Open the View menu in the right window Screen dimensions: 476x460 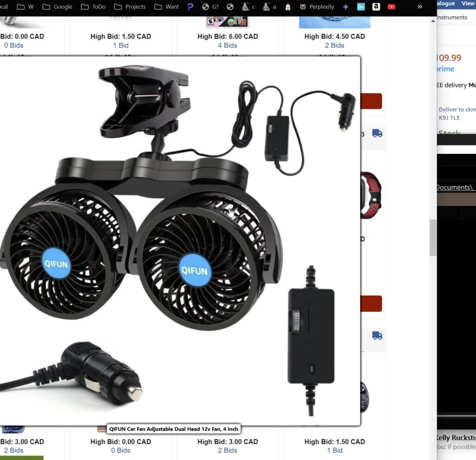(x=468, y=3)
